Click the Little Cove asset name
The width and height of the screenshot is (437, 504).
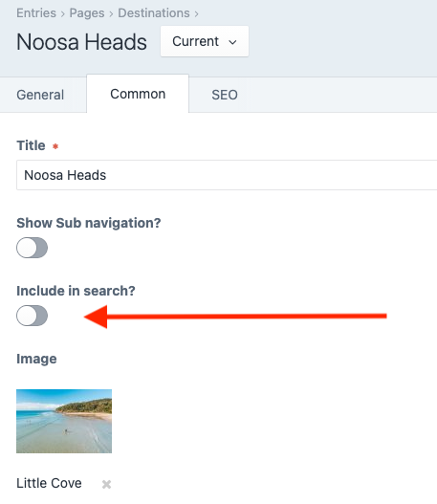tap(49, 483)
